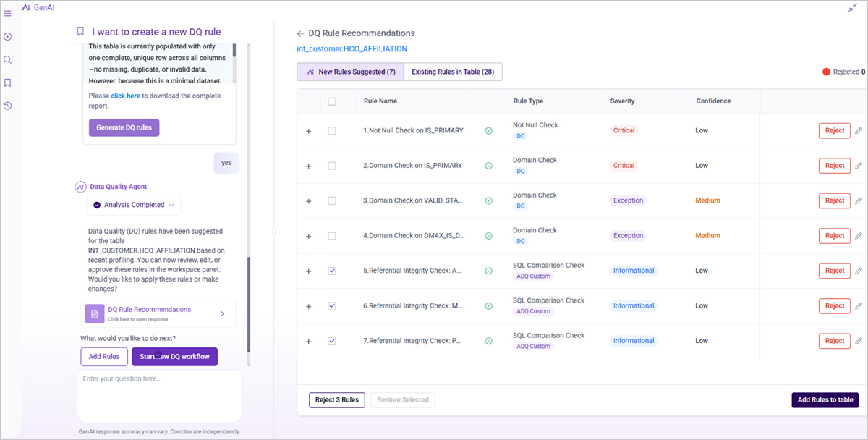This screenshot has width=868, height=440.
Task: Open DQ Rule Recommendations card chevron
Action: click(x=222, y=313)
